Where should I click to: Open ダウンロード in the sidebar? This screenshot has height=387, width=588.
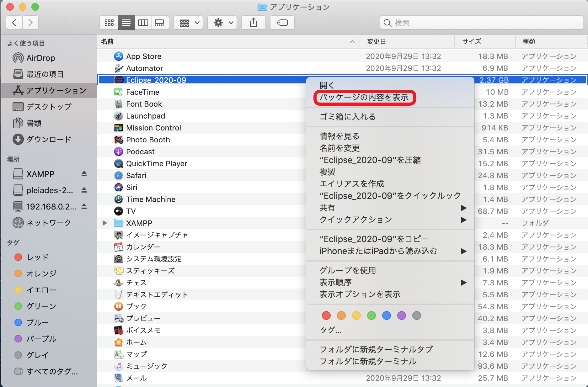click(x=42, y=139)
